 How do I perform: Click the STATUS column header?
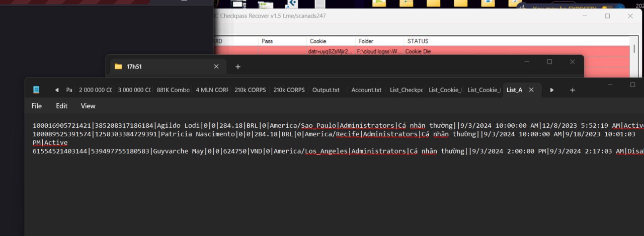click(418, 41)
